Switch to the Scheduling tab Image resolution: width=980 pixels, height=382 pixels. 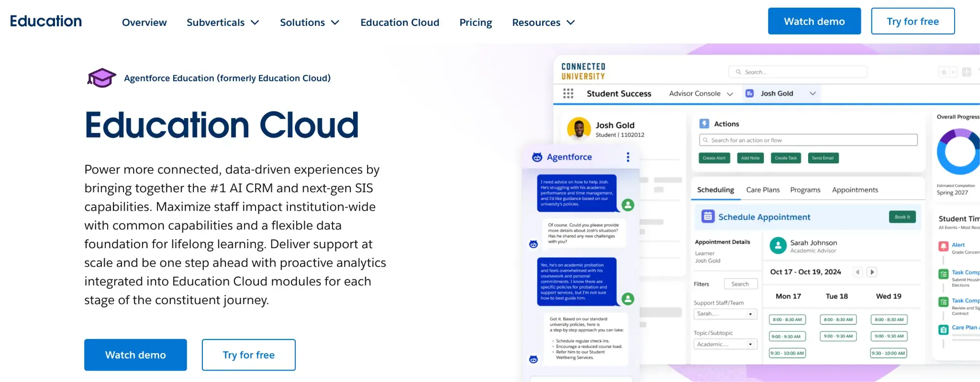pyautogui.click(x=715, y=190)
